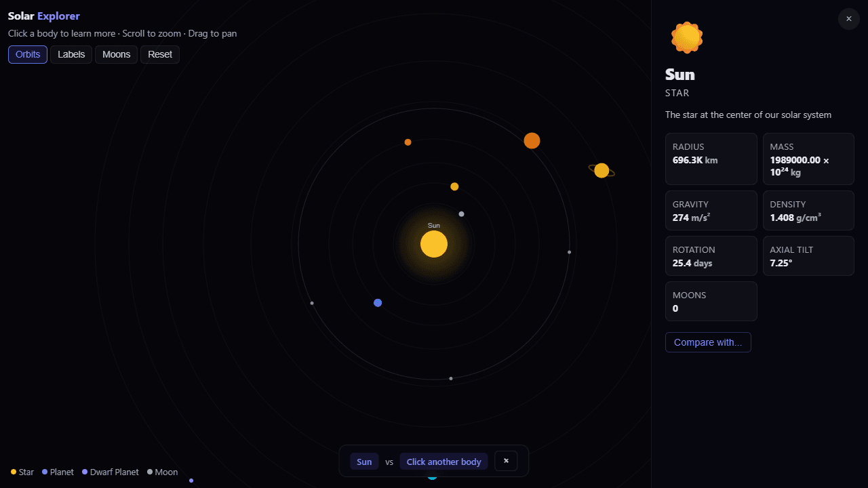868x488 pixels.
Task: Select the ringed Saturn planet
Action: pos(601,171)
